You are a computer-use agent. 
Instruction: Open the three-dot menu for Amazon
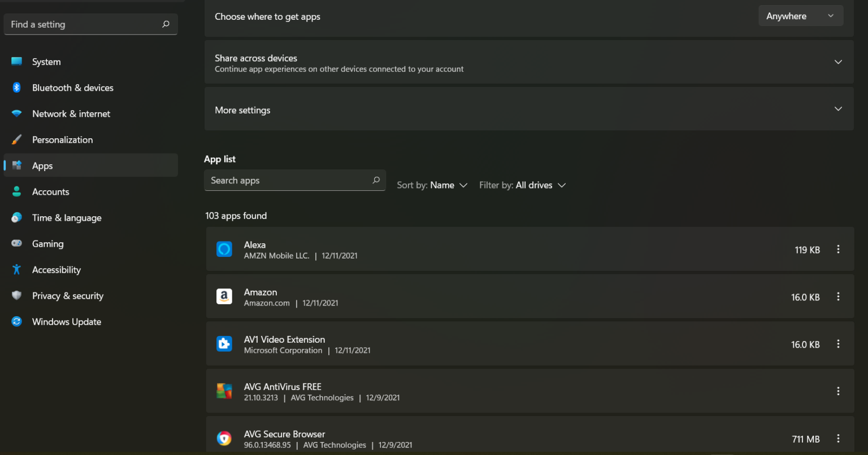point(838,297)
